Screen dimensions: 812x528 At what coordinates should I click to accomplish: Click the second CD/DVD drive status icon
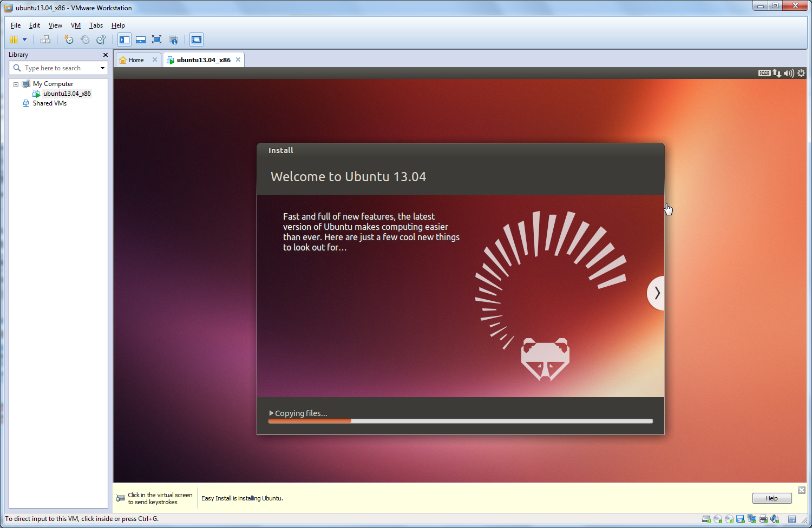click(x=729, y=519)
